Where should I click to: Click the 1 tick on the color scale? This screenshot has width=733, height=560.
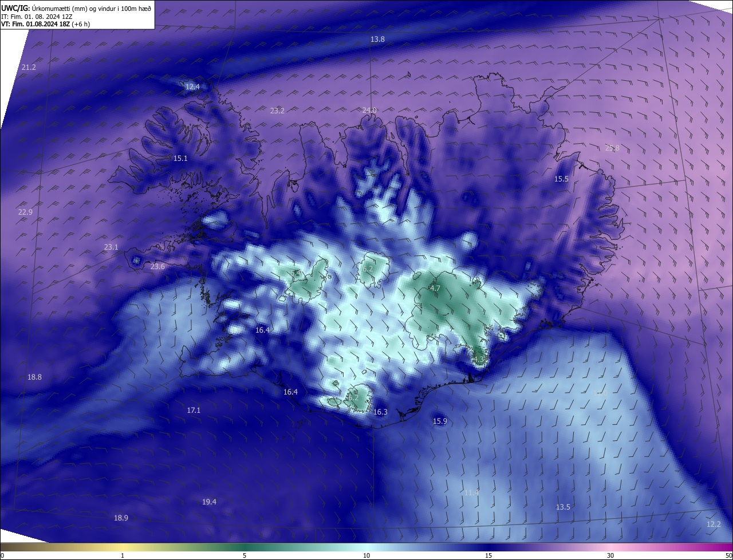click(x=123, y=555)
